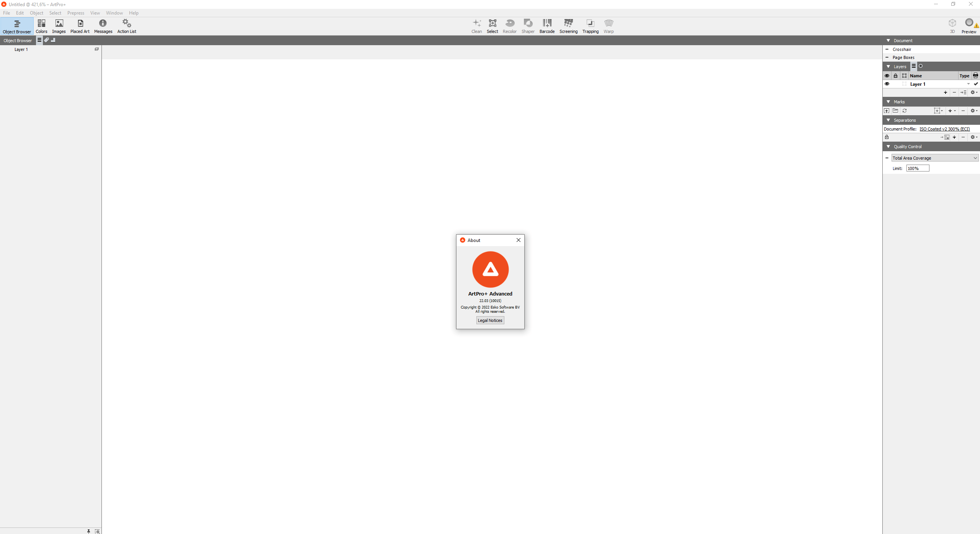Show Object Browser tag view icon
The image size is (980, 534).
click(46, 40)
